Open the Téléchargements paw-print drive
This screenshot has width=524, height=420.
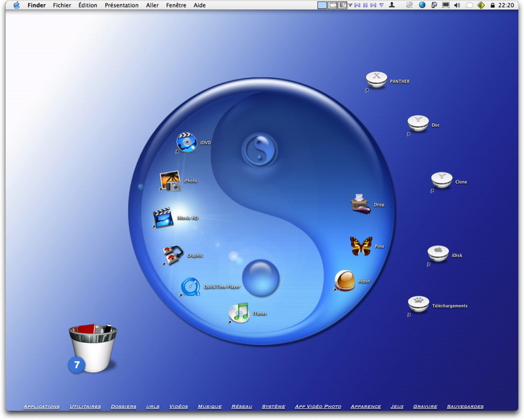point(419,304)
